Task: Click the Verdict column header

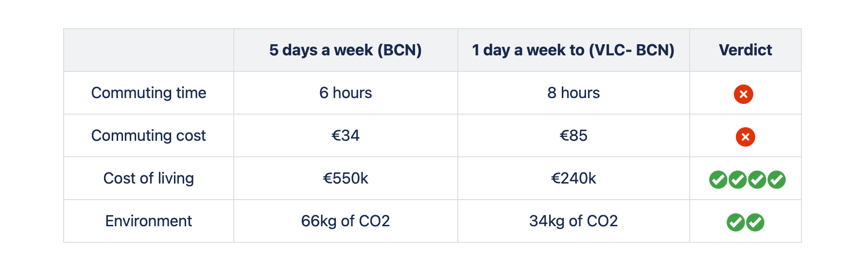Action: [x=745, y=50]
